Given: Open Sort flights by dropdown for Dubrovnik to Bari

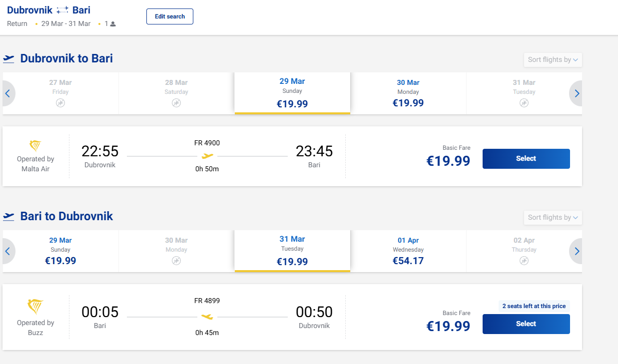Looking at the screenshot, I should pyautogui.click(x=553, y=60).
